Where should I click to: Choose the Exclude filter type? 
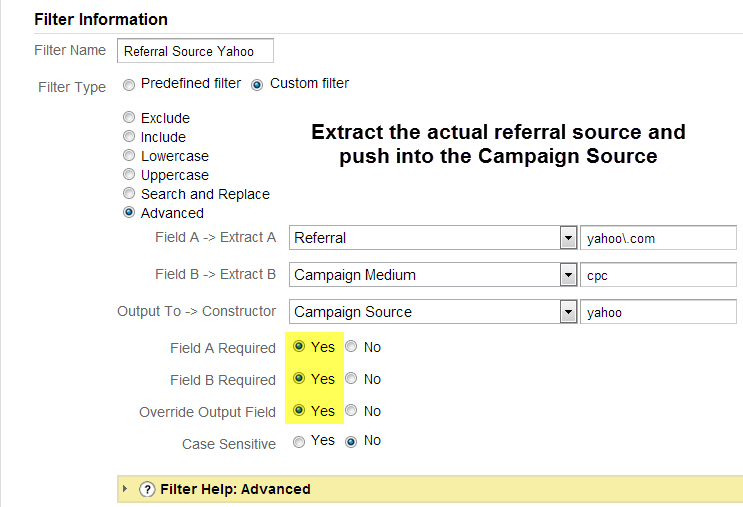pyautogui.click(x=129, y=117)
